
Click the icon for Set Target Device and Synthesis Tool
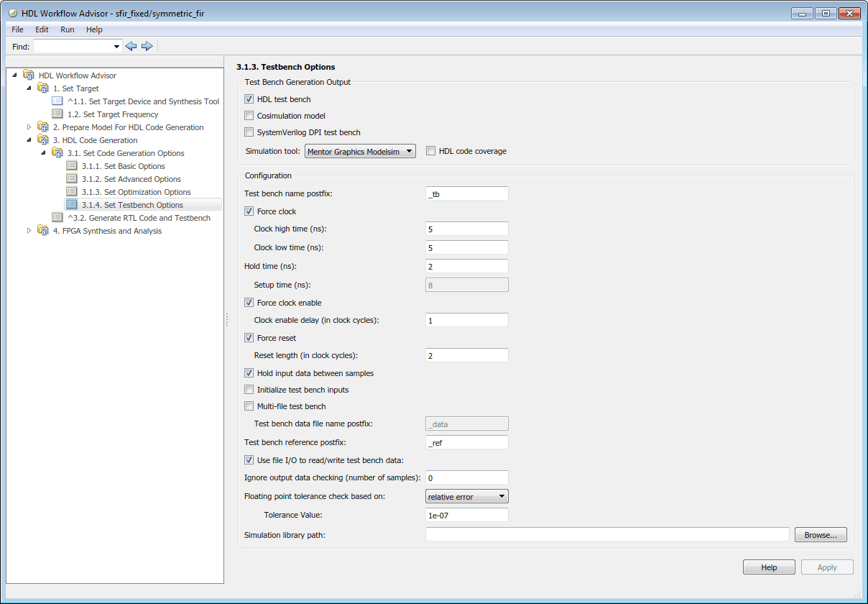(57, 101)
